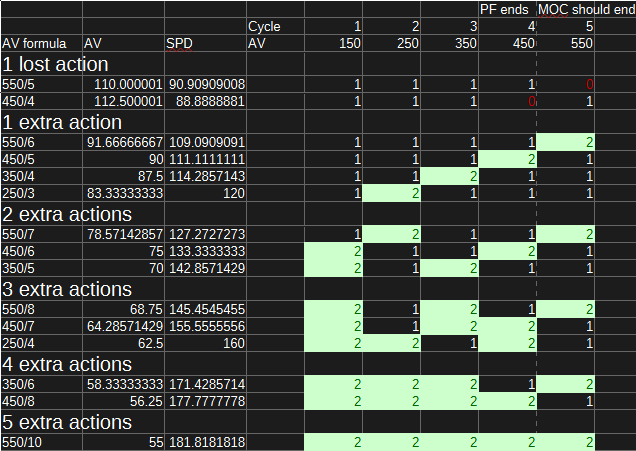Viewport: 636px width, 451px height.
Task: Select the formula cell '350/5'
Action: pos(41,268)
